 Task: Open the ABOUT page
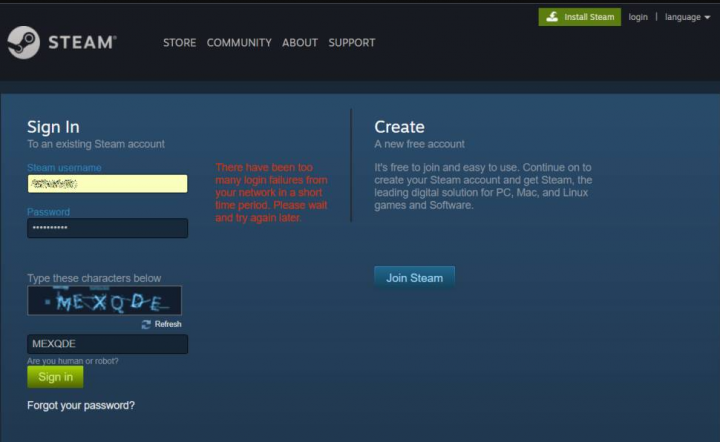300,43
